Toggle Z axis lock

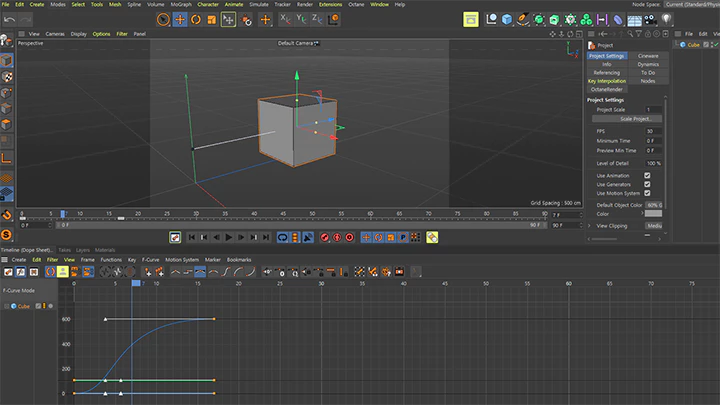click(x=317, y=19)
